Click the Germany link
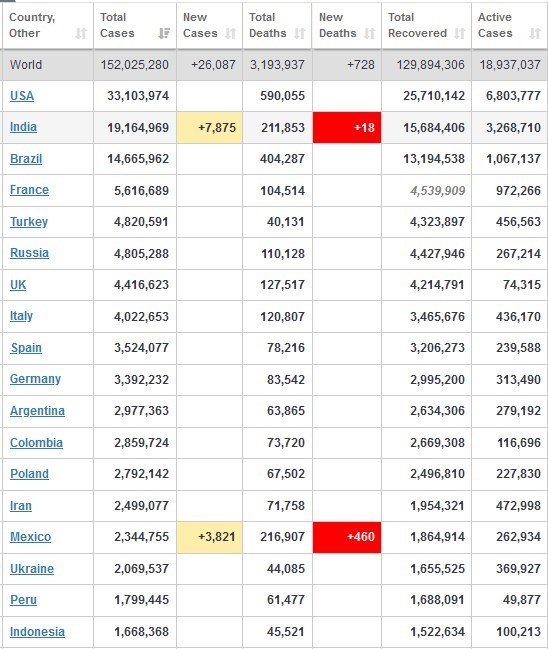The height and width of the screenshot is (649, 548). point(36,379)
